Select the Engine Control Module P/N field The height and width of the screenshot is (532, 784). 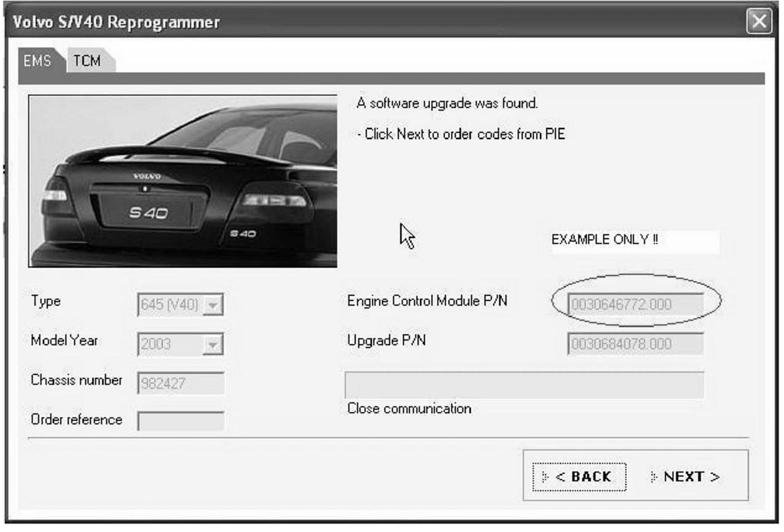coord(635,305)
